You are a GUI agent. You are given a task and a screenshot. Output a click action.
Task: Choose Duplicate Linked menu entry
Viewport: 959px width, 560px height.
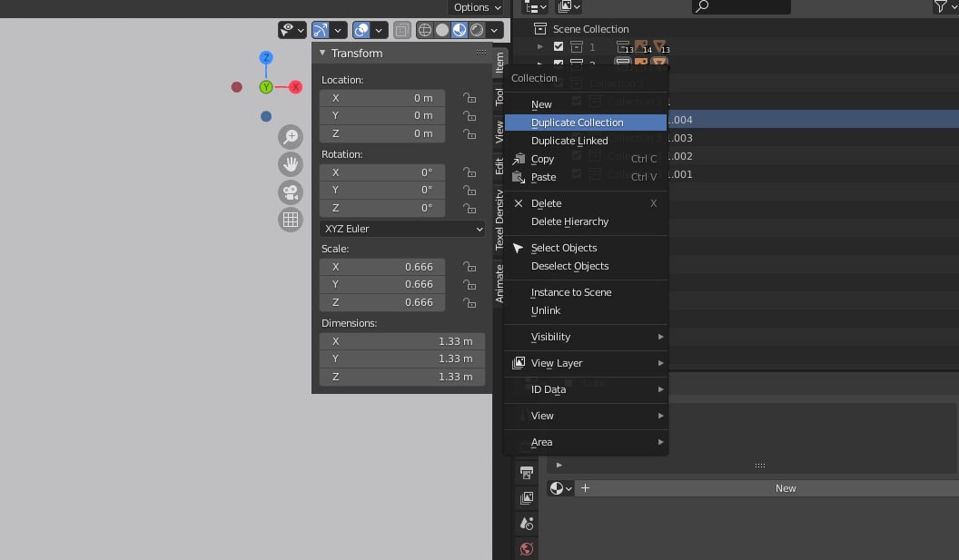[586, 141]
